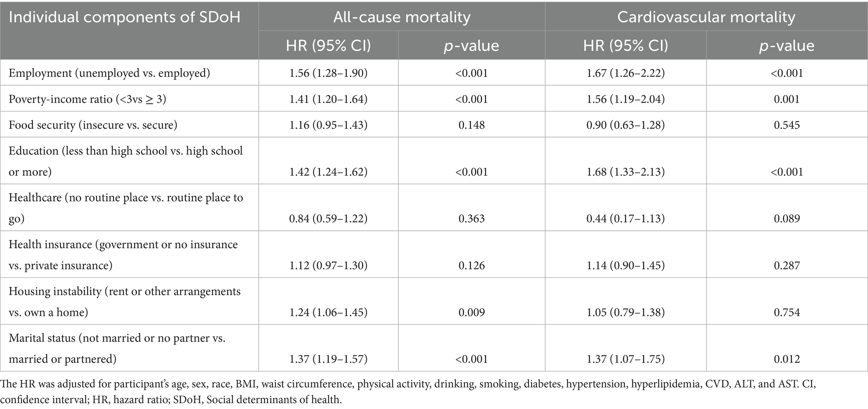Click the Education row label
The height and width of the screenshot is (409, 868).
click(126, 161)
